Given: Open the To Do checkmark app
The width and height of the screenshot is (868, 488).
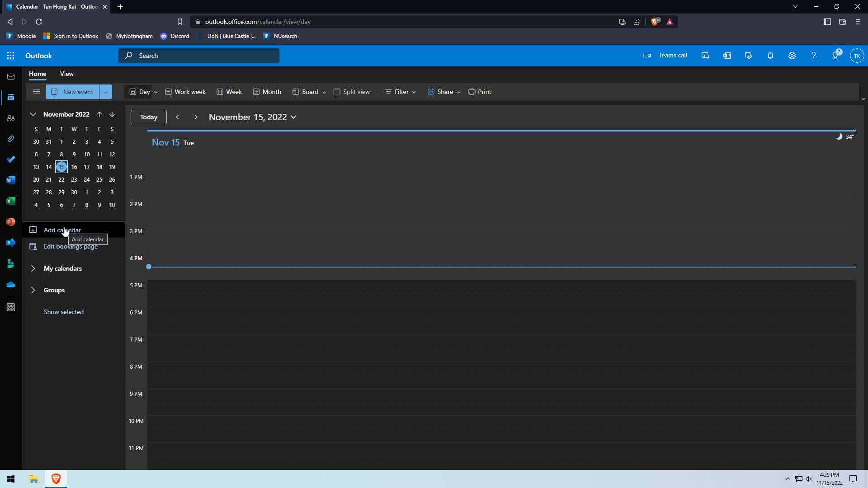Looking at the screenshot, I should coord(11,160).
